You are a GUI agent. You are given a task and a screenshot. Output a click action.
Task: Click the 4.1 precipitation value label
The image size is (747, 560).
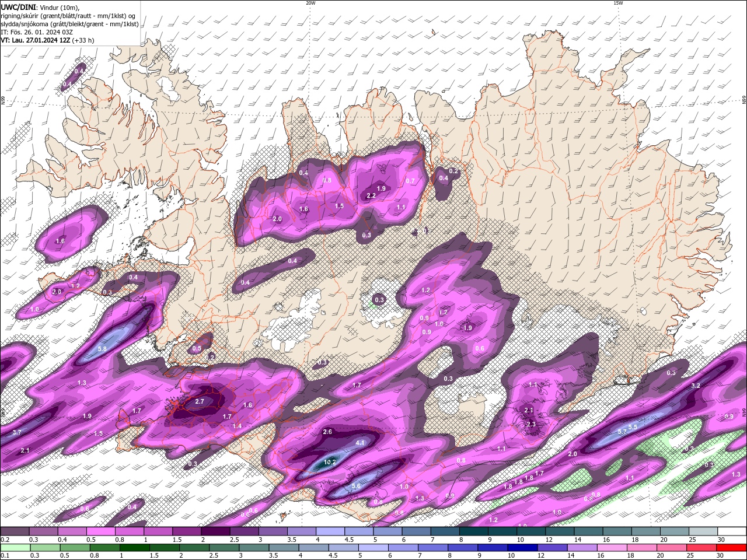point(360,443)
